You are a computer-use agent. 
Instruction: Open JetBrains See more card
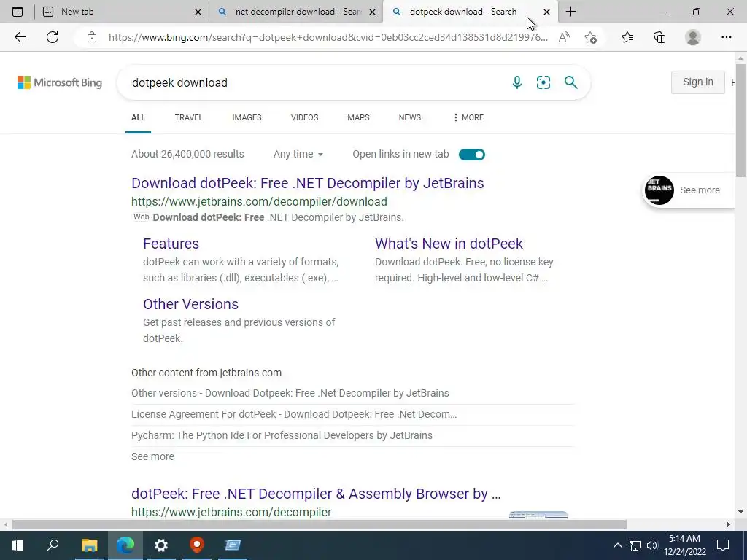point(689,190)
